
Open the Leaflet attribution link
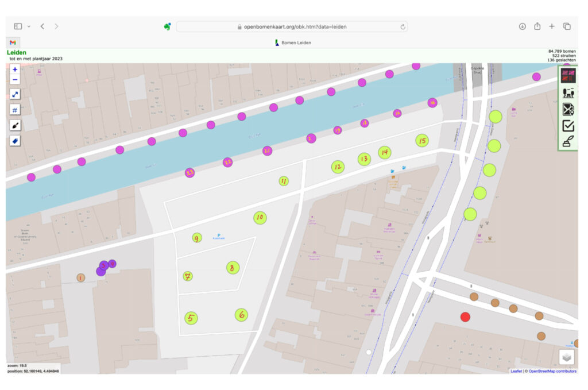coord(516,371)
